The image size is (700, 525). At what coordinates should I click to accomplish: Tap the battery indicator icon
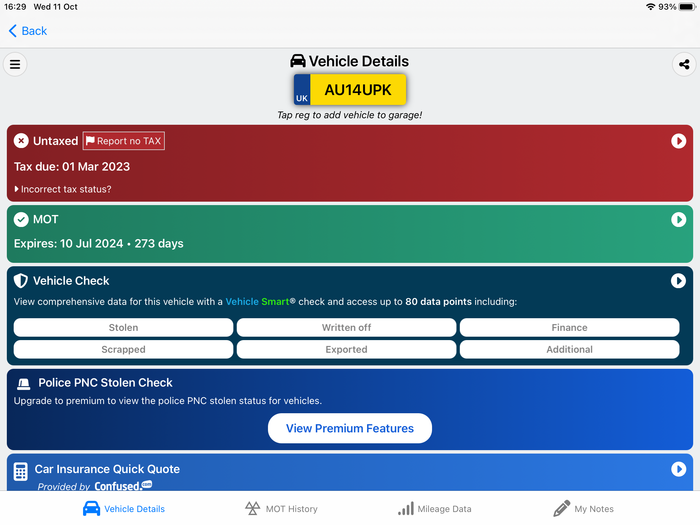click(x=688, y=7)
